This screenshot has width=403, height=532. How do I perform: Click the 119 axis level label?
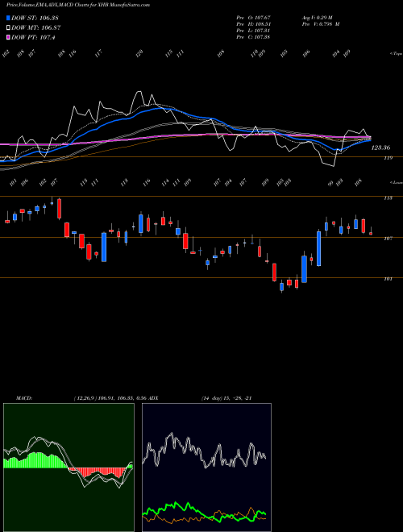[x=388, y=158]
